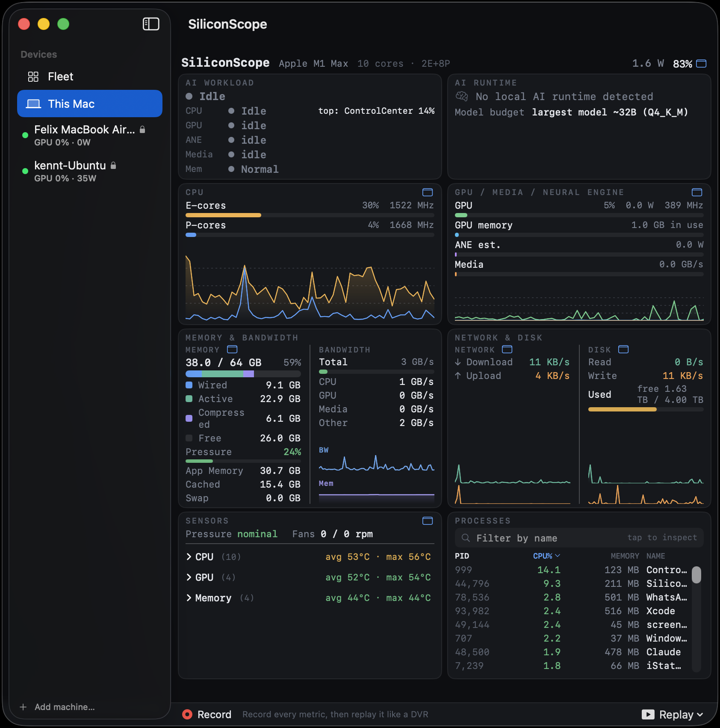Click the 'Pressure nominal' sensor status
The height and width of the screenshot is (728, 720).
pos(231,534)
